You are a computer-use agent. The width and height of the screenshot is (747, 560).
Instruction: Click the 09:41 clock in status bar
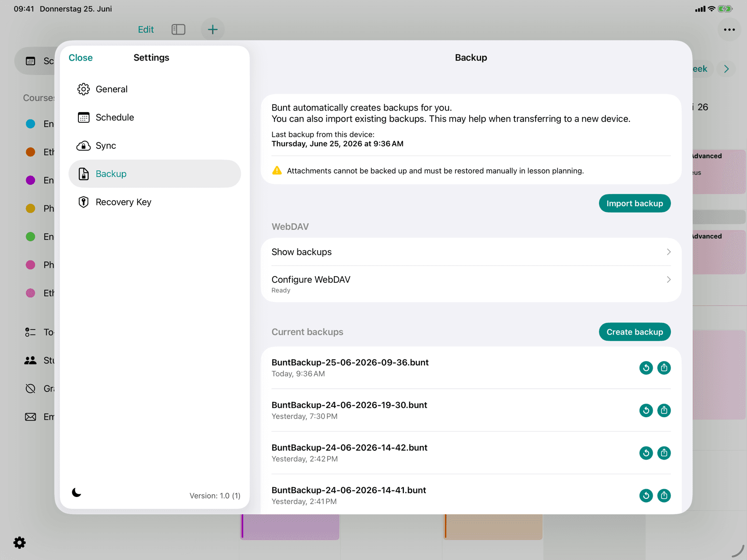point(24,9)
